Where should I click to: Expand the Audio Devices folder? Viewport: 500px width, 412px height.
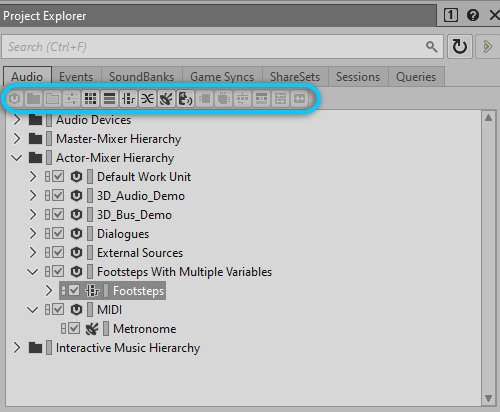(x=17, y=120)
